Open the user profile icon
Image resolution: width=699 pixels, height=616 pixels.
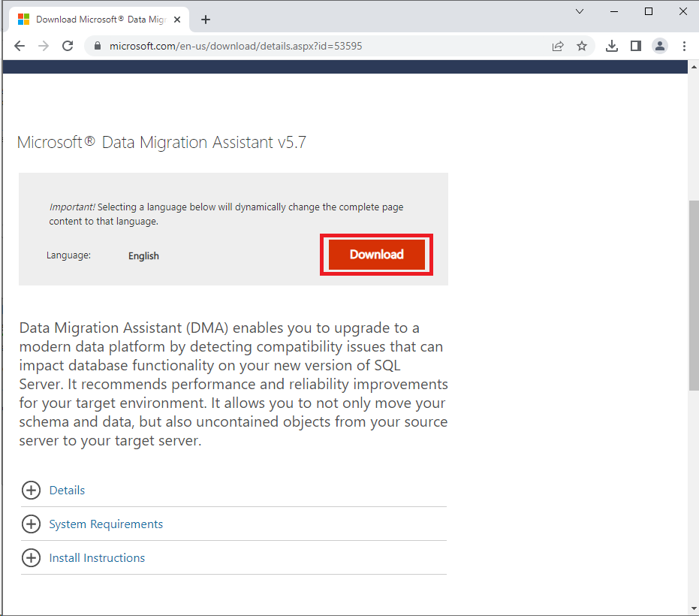(660, 46)
